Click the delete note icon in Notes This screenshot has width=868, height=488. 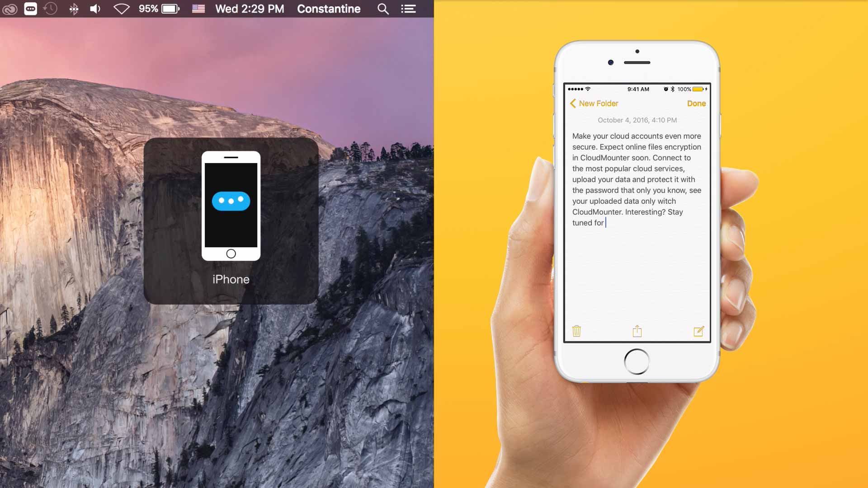(x=576, y=331)
